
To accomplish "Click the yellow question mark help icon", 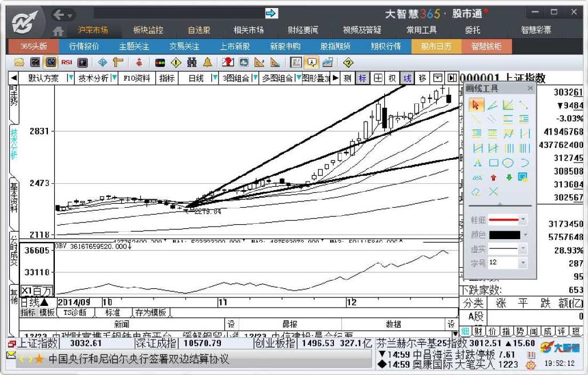I will (x=348, y=62).
